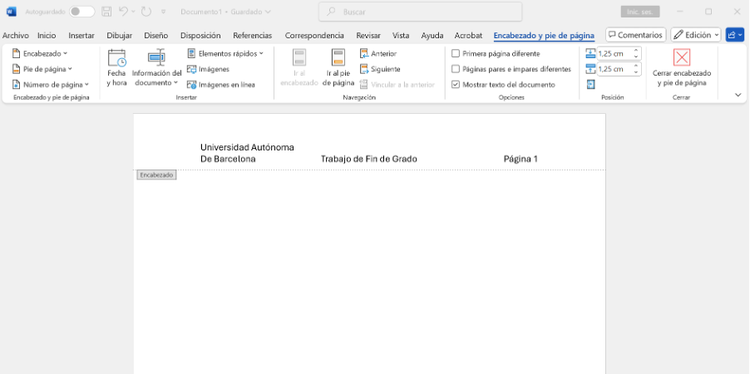
Task: Switch to the Insertar tab
Action: click(81, 35)
